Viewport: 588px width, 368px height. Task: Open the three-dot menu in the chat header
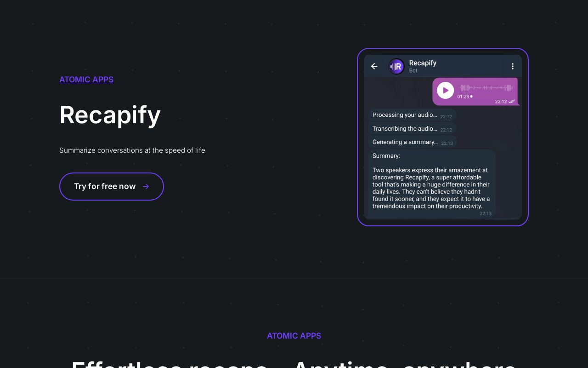[x=513, y=66]
